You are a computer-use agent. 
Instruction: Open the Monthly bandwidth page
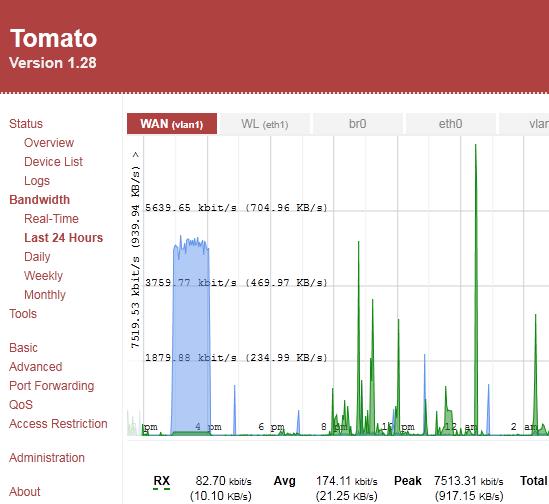click(45, 295)
